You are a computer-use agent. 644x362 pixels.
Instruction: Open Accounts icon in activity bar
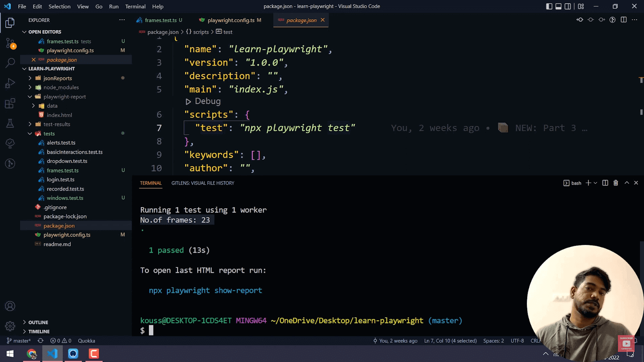[x=10, y=306]
